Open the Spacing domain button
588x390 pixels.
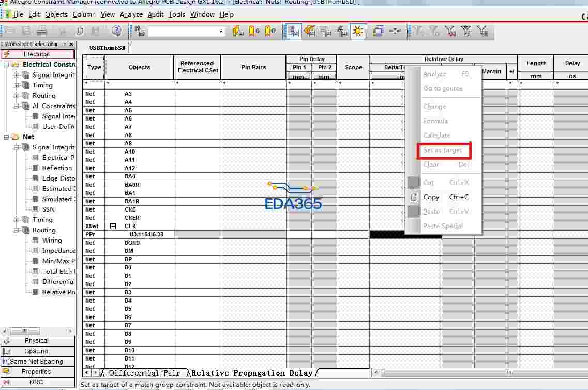[x=38, y=351]
